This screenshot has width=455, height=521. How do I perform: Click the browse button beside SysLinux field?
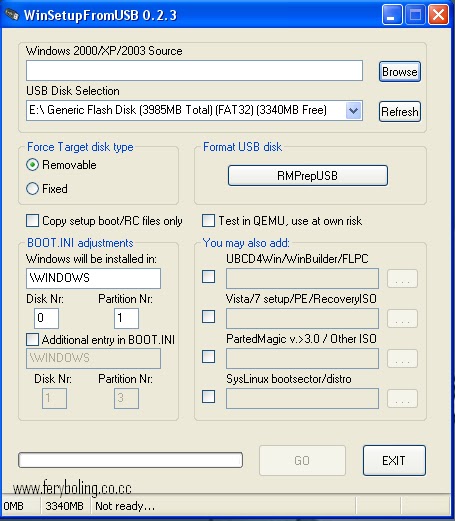tap(402, 399)
